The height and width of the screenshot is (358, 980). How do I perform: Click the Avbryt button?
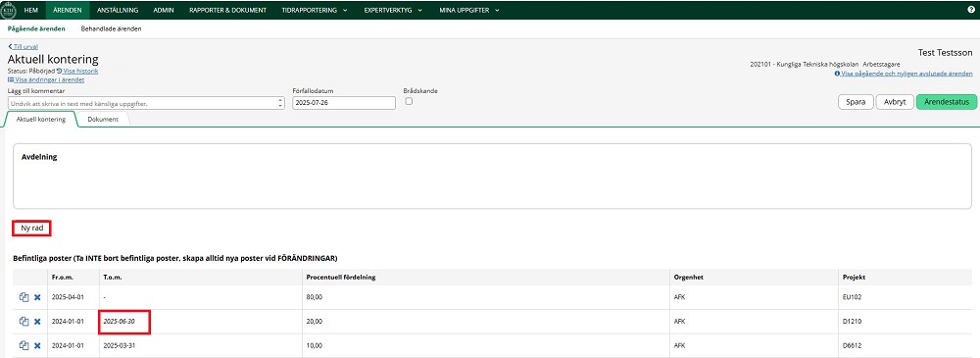tap(895, 102)
